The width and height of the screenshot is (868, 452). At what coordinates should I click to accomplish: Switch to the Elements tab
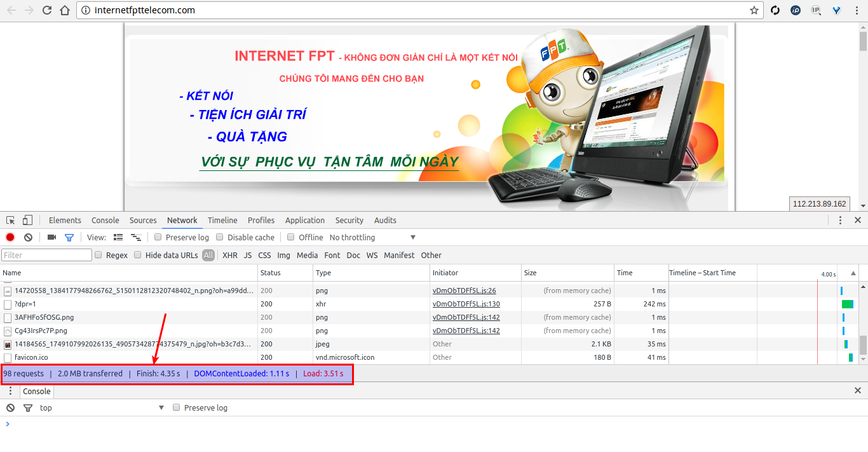pos(65,220)
